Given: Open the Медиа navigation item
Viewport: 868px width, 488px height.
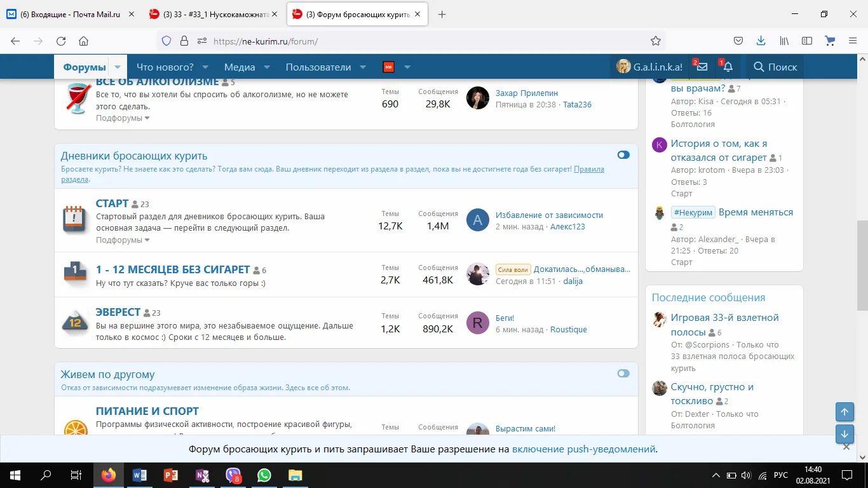Looking at the screenshot, I should pos(240,67).
